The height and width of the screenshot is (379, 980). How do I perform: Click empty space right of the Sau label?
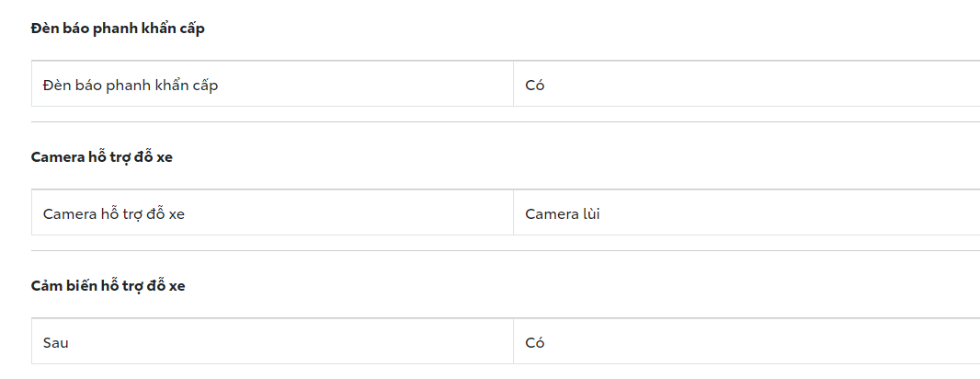coord(276,343)
